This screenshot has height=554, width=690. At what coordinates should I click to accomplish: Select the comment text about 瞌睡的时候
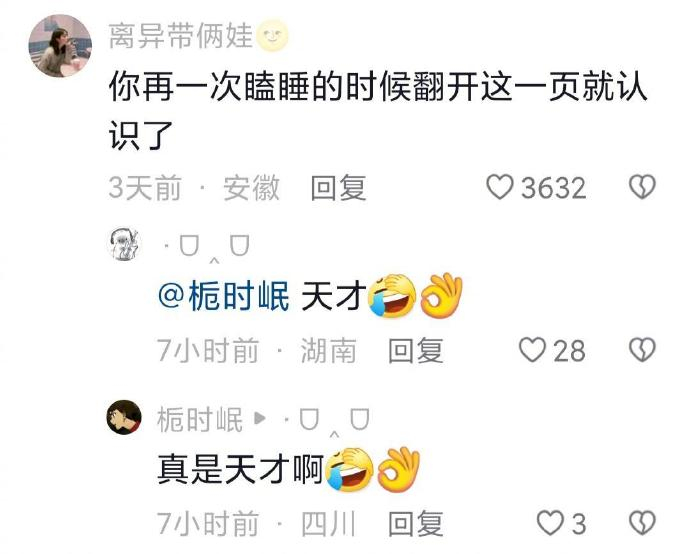[378, 111]
